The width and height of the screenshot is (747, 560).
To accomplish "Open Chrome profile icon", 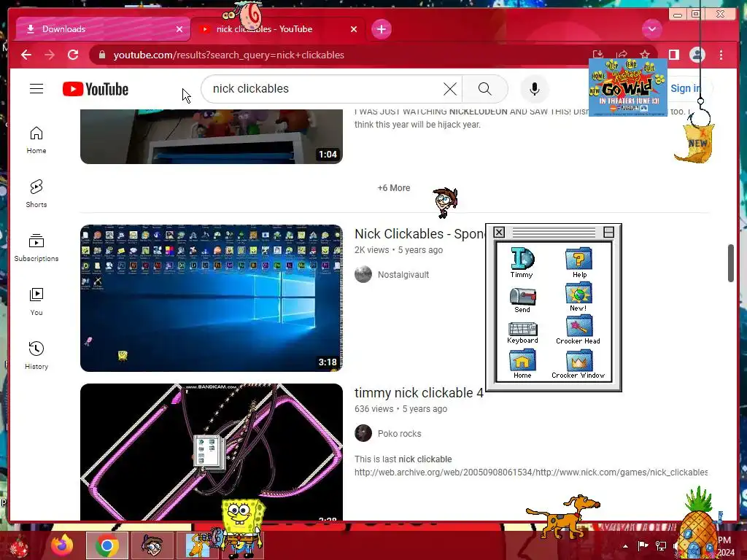I will pyautogui.click(x=697, y=55).
